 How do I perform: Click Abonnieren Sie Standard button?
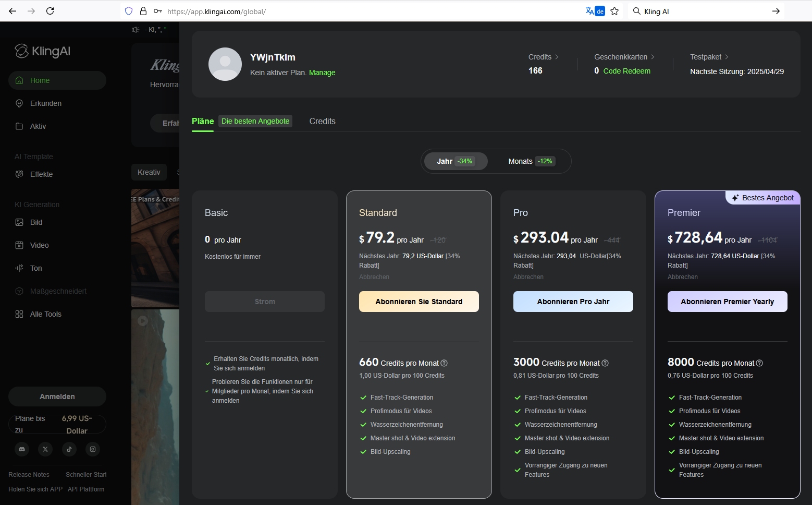[419, 302]
